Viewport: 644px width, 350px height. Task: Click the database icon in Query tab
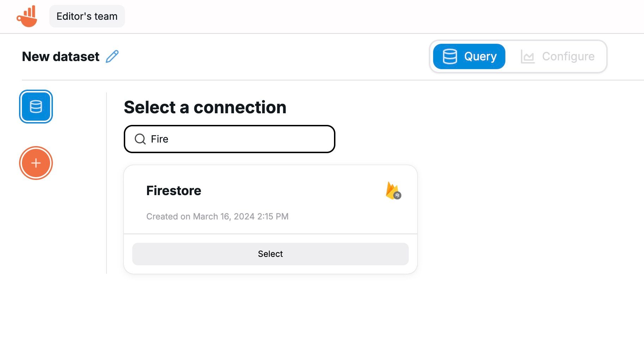(x=450, y=56)
